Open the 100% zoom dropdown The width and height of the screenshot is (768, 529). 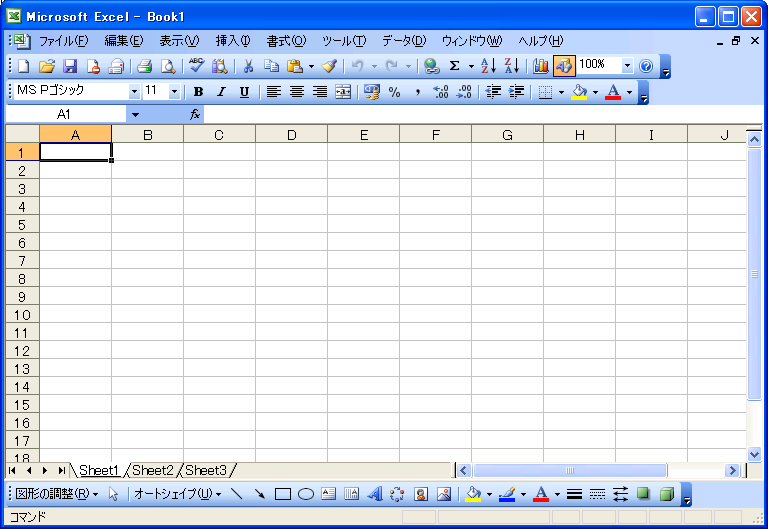click(627, 66)
